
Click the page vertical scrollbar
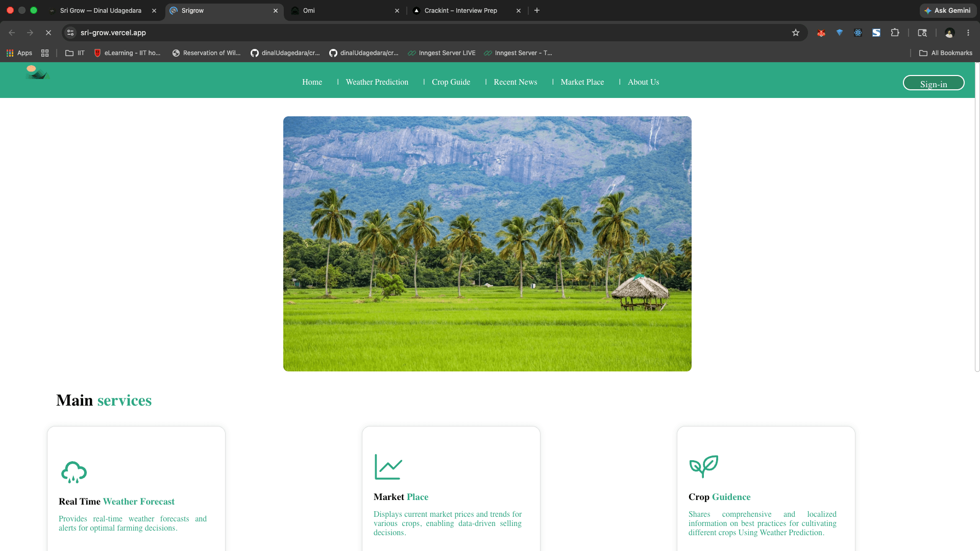point(977,217)
